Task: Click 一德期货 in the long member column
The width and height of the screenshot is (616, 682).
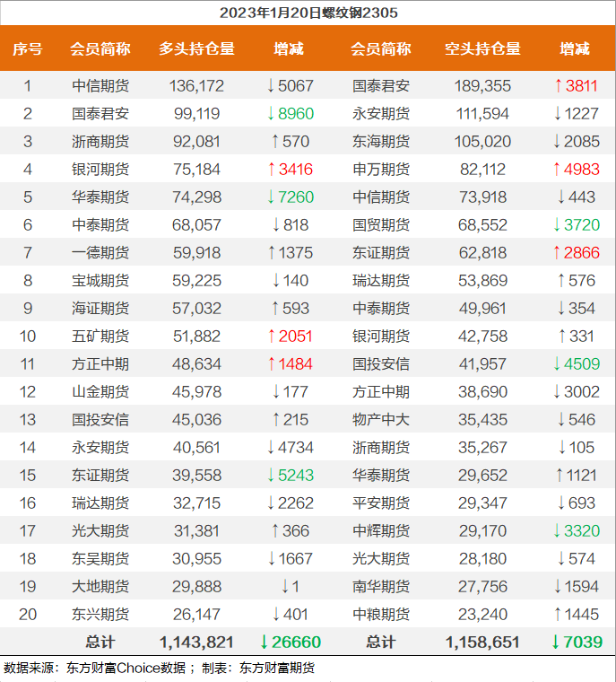Action: (x=100, y=253)
